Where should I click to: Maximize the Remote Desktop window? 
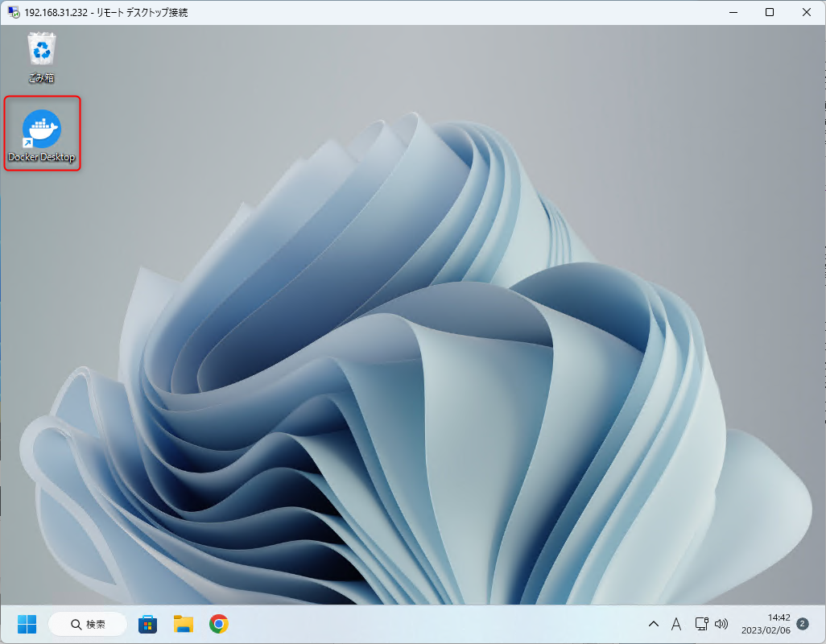(770, 12)
